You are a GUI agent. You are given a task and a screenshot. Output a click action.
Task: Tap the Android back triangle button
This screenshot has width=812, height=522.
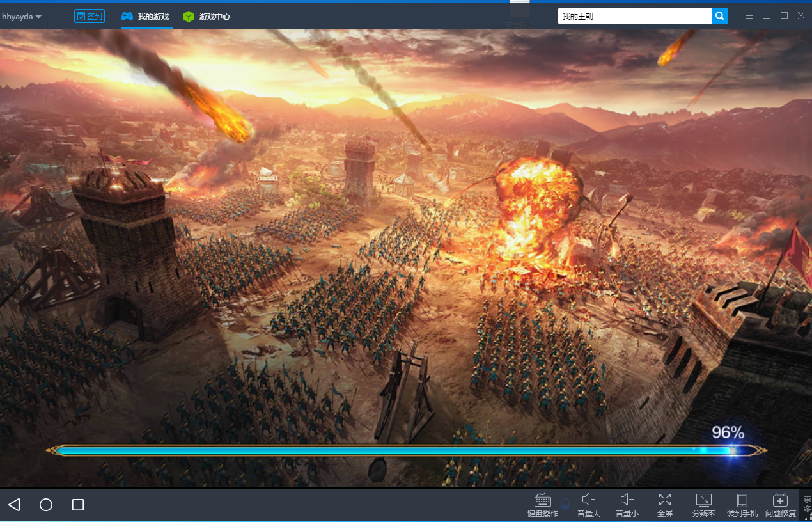[x=14, y=505]
